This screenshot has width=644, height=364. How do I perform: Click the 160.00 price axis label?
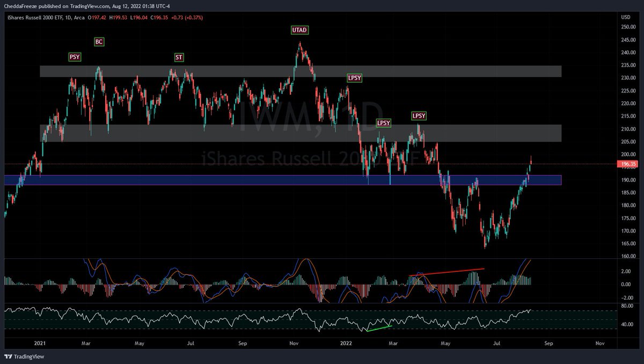tap(628, 257)
